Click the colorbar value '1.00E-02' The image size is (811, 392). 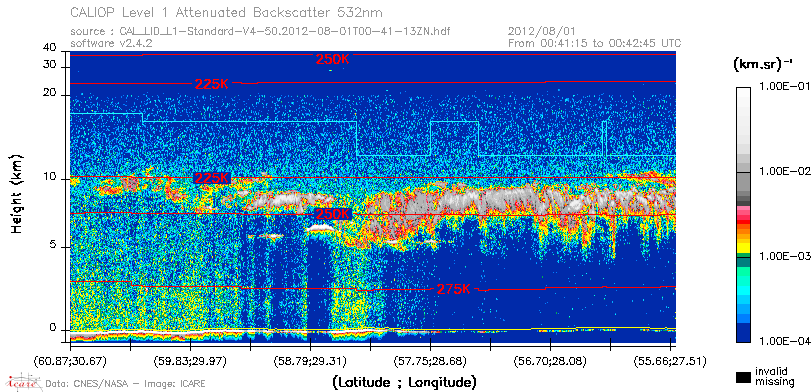(784, 172)
